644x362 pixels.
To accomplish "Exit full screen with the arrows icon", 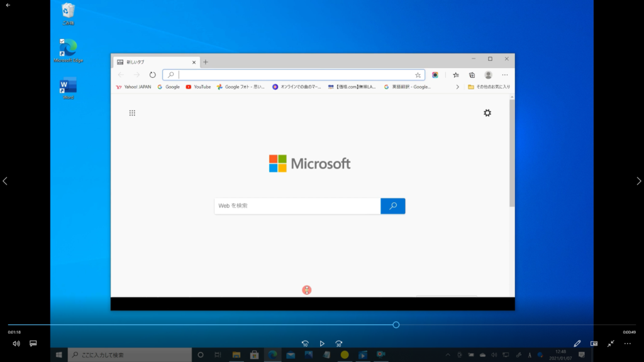I will point(611,344).
